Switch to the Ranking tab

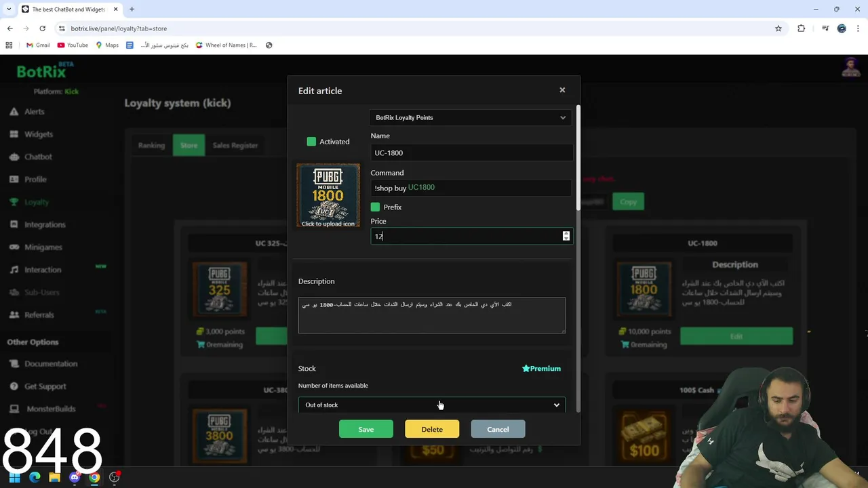coord(151,145)
